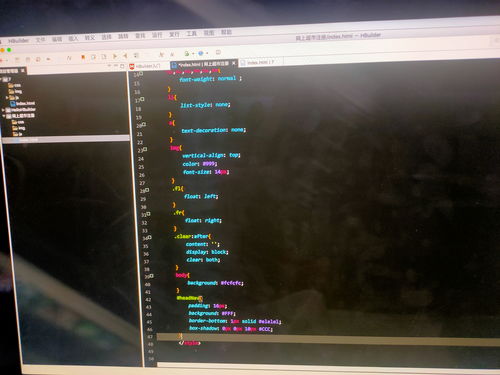Collapse the code fold at line 31
The width and height of the screenshot is (500, 375).
click(148, 214)
